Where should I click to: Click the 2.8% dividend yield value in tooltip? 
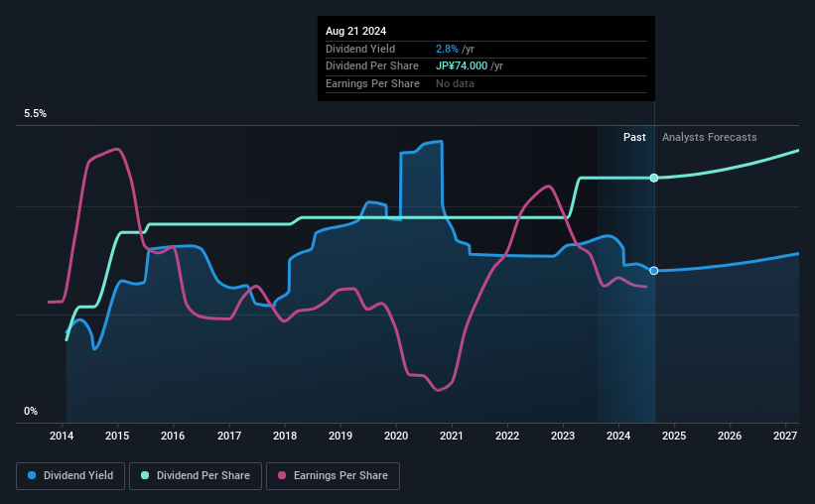(x=447, y=49)
